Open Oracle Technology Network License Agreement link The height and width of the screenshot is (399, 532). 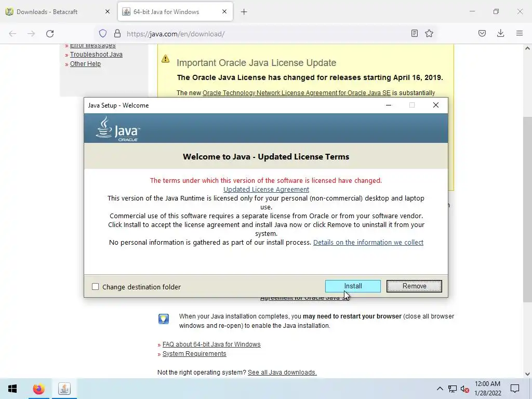pyautogui.click(x=297, y=92)
